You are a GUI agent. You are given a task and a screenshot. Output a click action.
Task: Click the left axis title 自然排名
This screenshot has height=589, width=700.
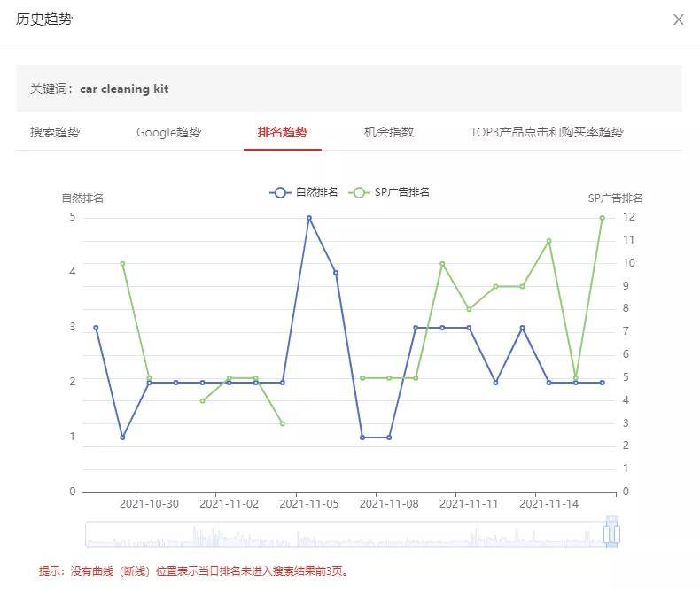click(82, 198)
